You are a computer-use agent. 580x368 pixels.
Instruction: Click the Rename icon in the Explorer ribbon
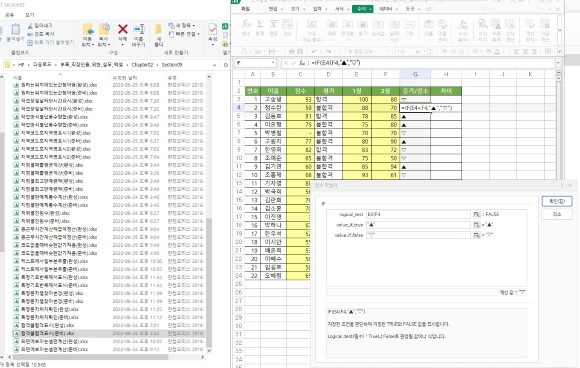click(x=139, y=29)
